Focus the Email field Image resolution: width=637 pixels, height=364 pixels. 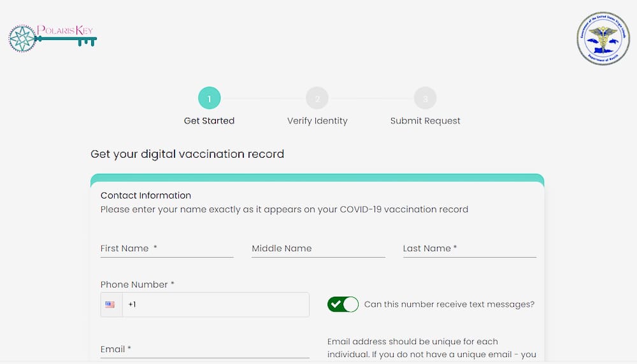pos(204,349)
